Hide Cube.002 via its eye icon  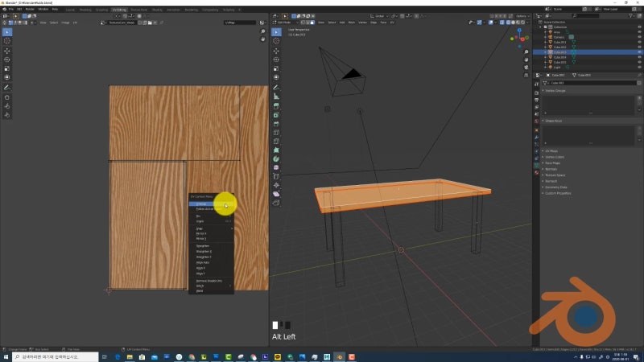(639, 47)
